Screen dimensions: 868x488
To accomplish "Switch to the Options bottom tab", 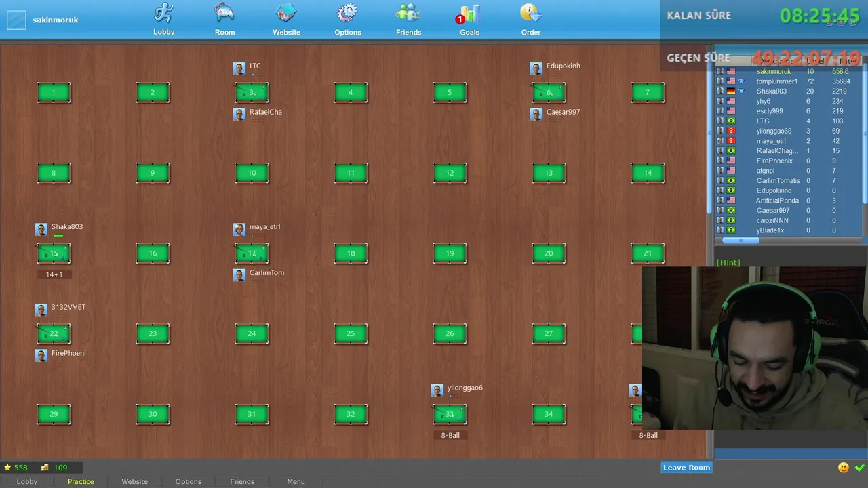I will 189,481.
